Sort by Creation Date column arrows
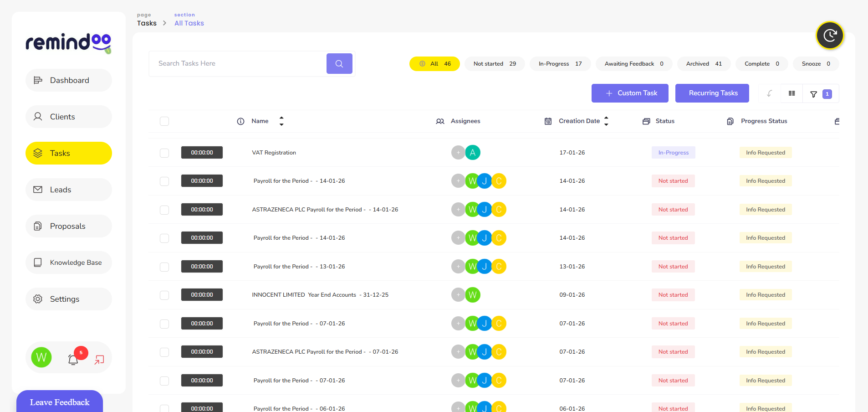The width and height of the screenshot is (868, 412). pos(606,121)
